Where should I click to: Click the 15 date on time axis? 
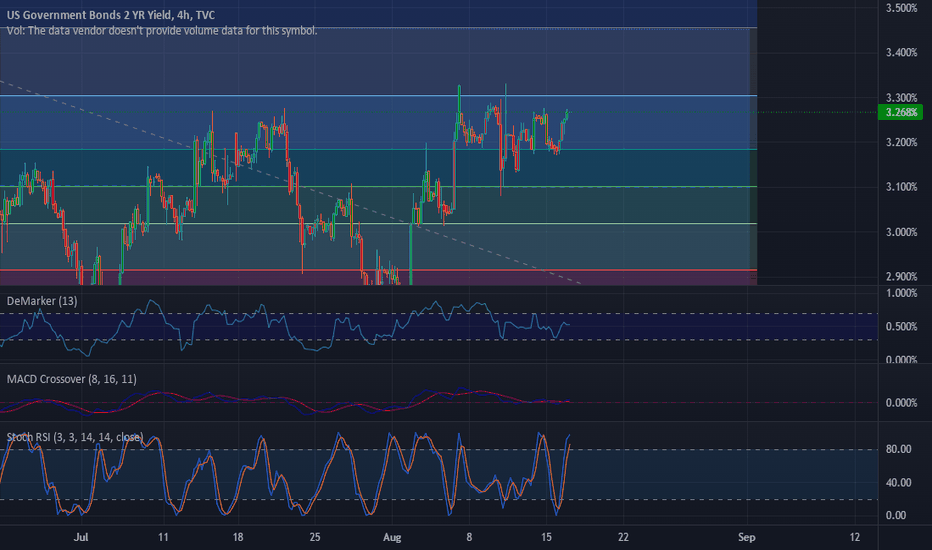click(546, 537)
